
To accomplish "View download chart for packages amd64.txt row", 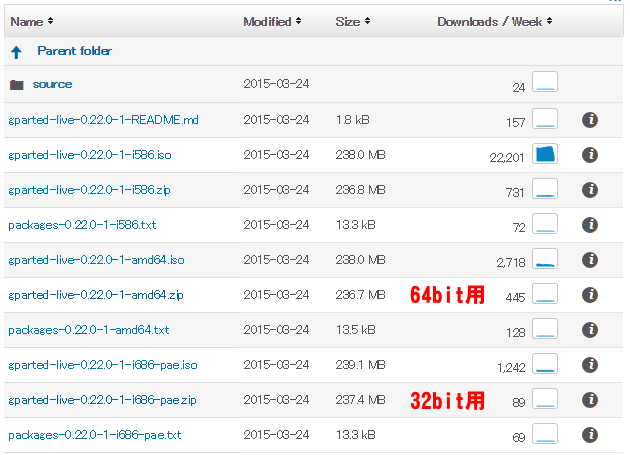I will tap(545, 328).
